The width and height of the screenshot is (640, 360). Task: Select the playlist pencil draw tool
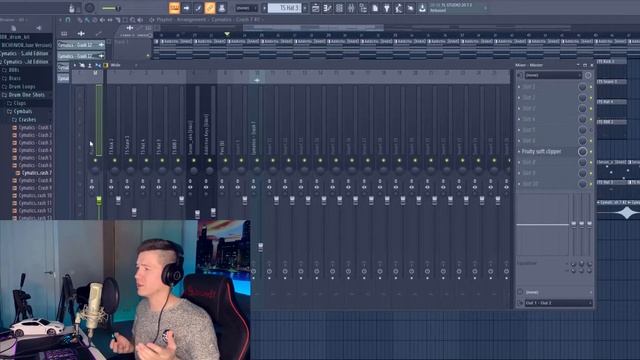80,20
